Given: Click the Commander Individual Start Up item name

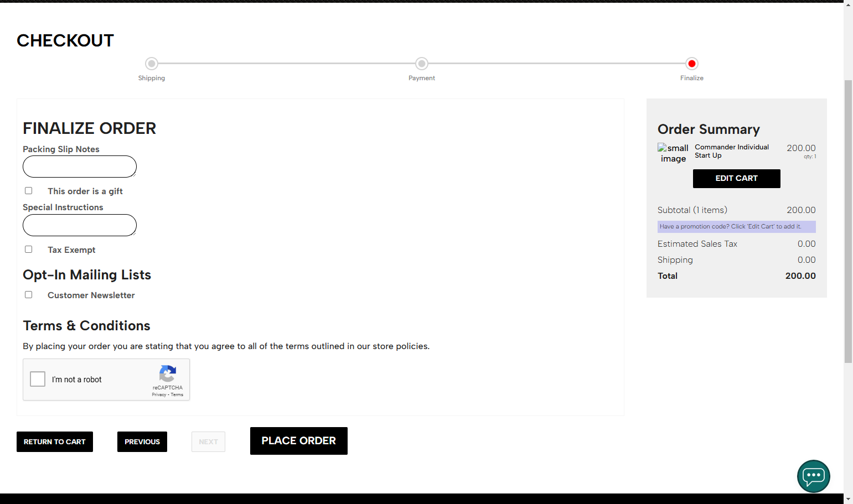Looking at the screenshot, I should coord(732,151).
